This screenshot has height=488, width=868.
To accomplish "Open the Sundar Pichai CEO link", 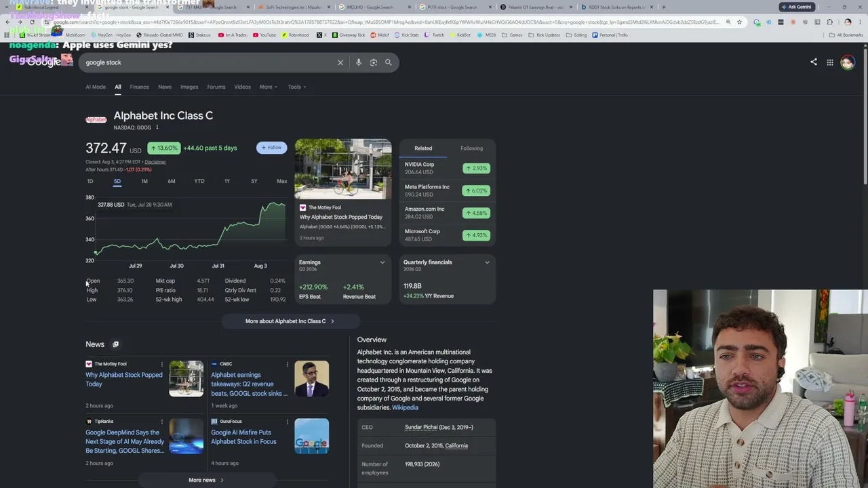I will point(421,427).
